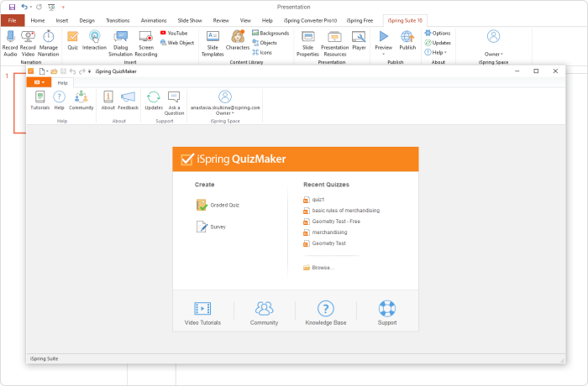This screenshot has width=588, height=386.
Task: Insert a Quiz from iSpring ribbon
Action: pos(73,40)
